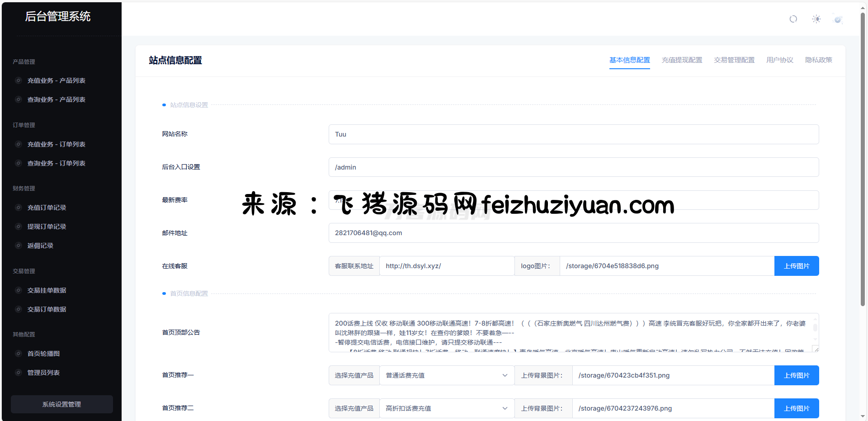Image resolution: width=868 pixels, height=421 pixels.
Task: Click bullet icon beside 管理员列表
Action: click(19, 373)
